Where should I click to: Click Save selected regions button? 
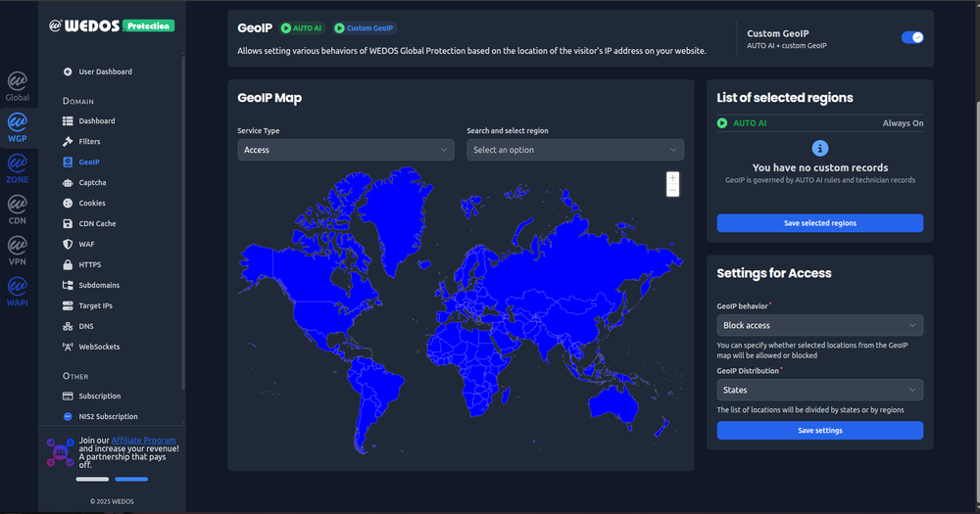point(819,223)
